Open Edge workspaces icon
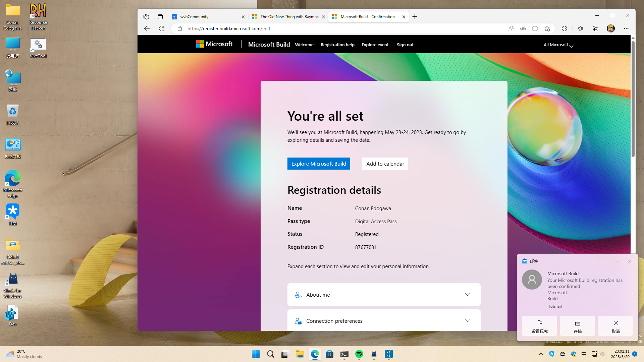Viewport: 644px width, 362px height. 146,17
